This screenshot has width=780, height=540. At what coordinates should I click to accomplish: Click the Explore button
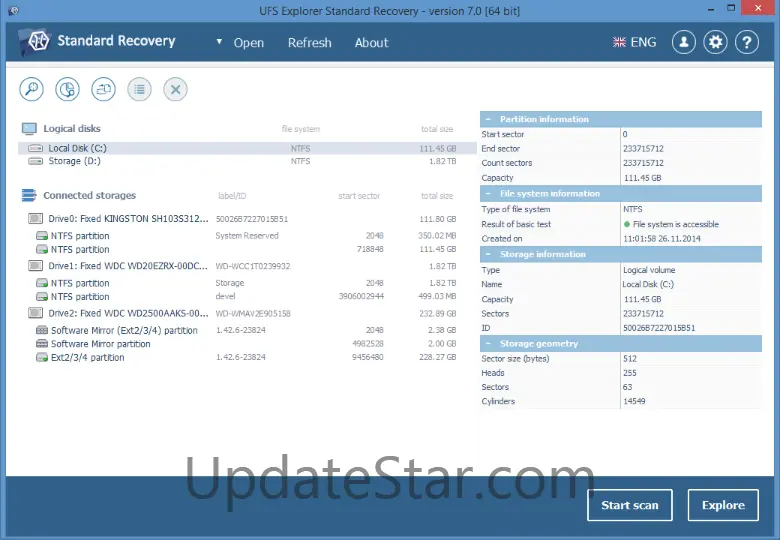coord(723,505)
